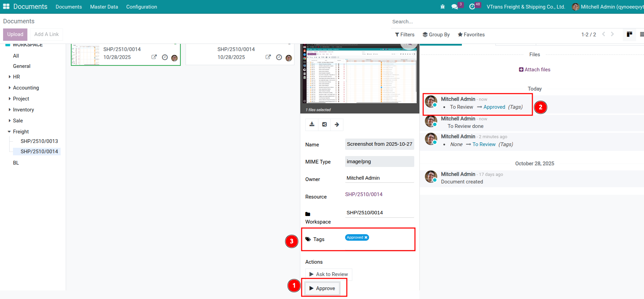Open the Master Data menu
Viewport: 644px width, 299px height.
(x=104, y=7)
